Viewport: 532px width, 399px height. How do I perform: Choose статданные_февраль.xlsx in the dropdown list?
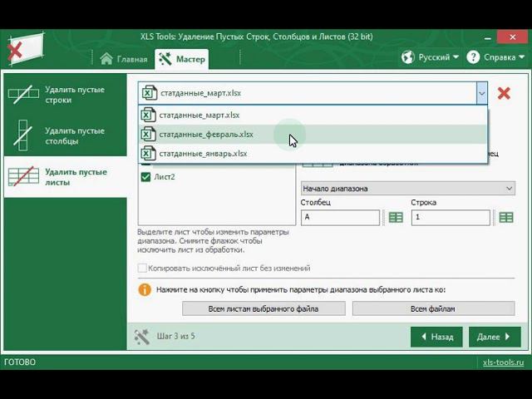coord(313,135)
